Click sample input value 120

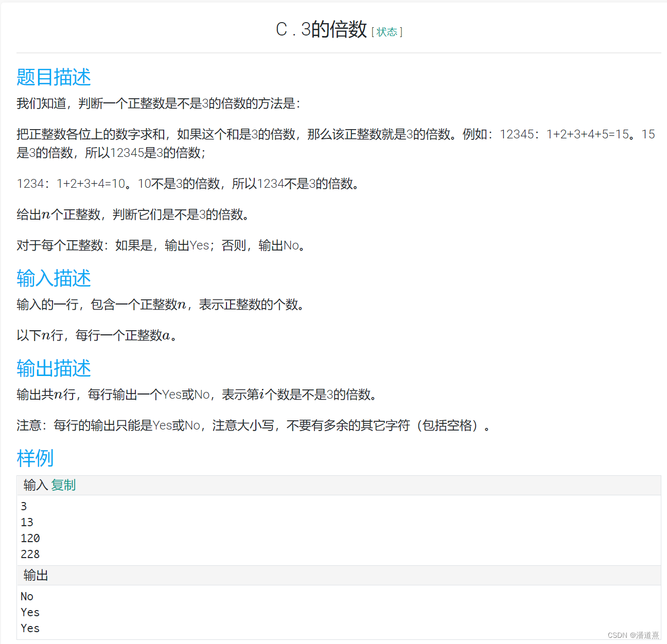click(30, 538)
